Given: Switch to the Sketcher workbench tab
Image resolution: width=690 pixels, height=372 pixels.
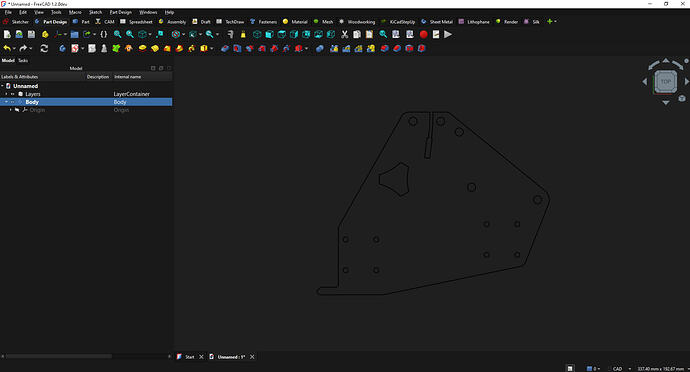Looking at the screenshot, I should 16,22.
